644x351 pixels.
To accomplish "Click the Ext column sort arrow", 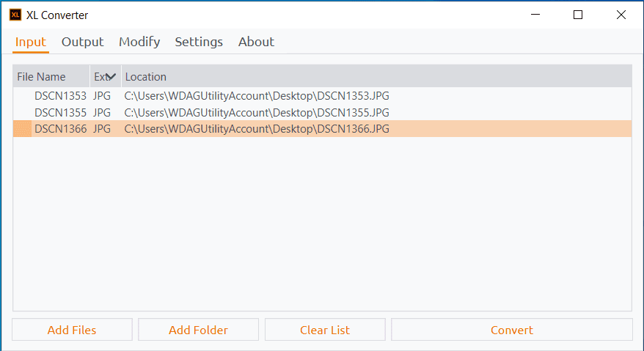I will click(111, 77).
